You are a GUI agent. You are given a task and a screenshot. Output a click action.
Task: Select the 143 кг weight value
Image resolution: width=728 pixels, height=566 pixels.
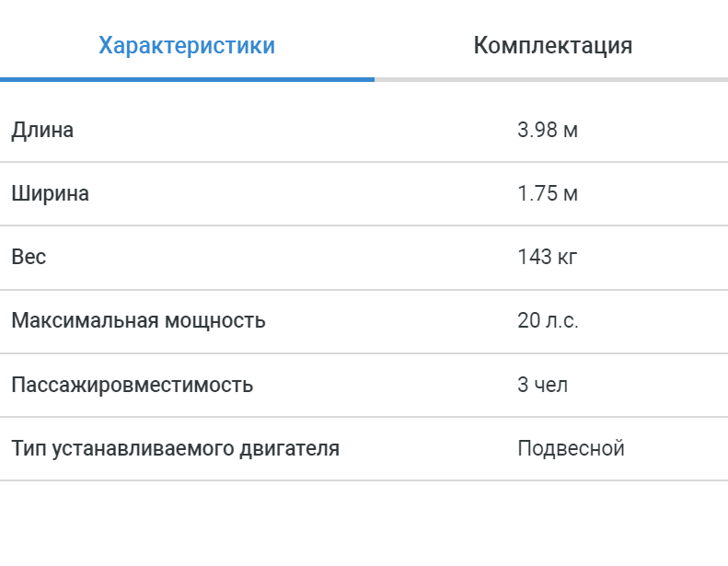click(x=548, y=258)
